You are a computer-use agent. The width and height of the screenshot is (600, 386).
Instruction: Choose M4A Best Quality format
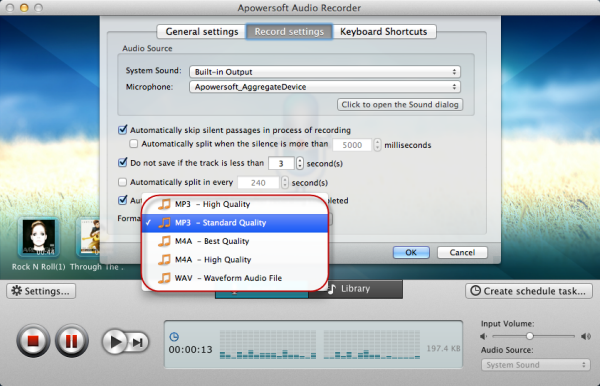point(235,241)
